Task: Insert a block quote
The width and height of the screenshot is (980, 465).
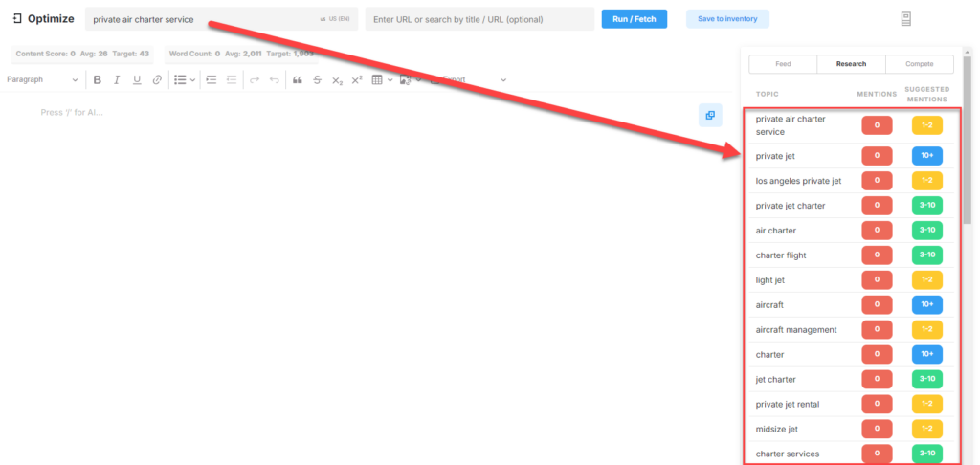Action: tap(297, 80)
